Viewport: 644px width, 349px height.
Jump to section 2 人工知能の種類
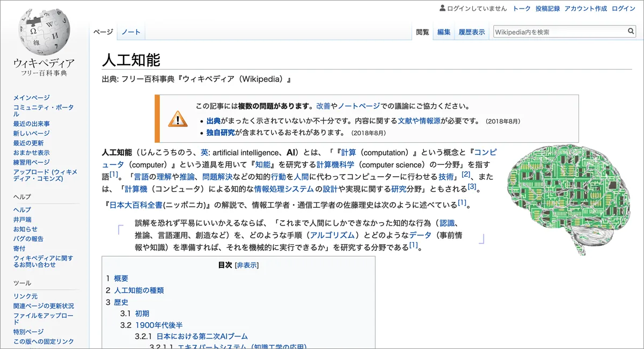click(x=139, y=290)
